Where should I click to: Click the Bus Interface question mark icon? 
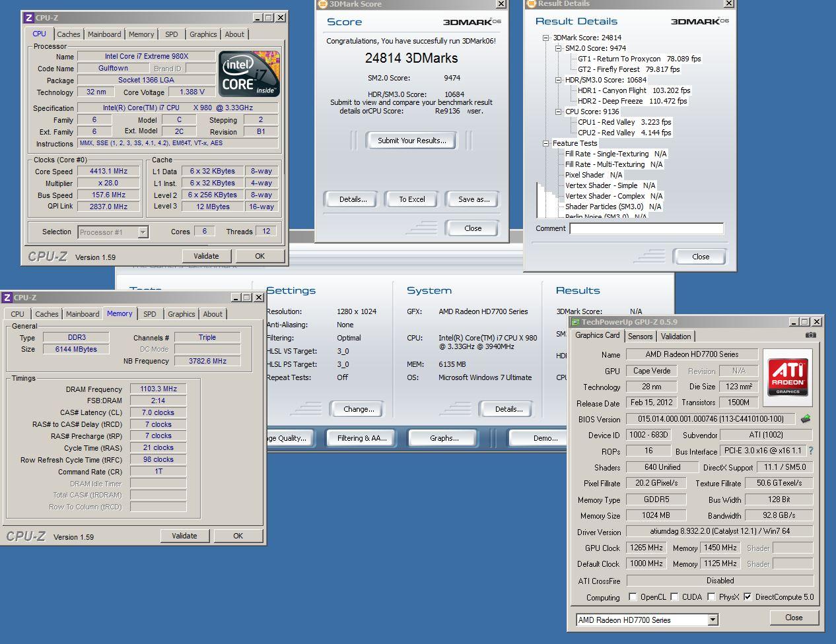[x=811, y=451]
